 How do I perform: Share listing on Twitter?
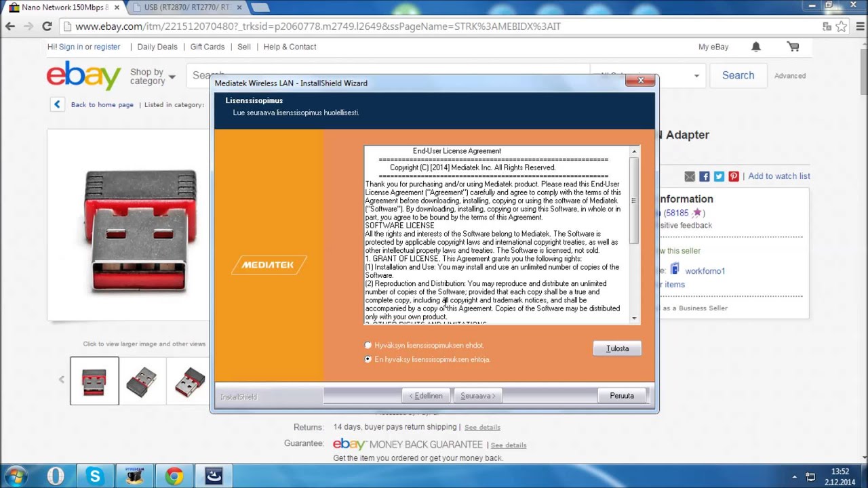[x=719, y=176]
